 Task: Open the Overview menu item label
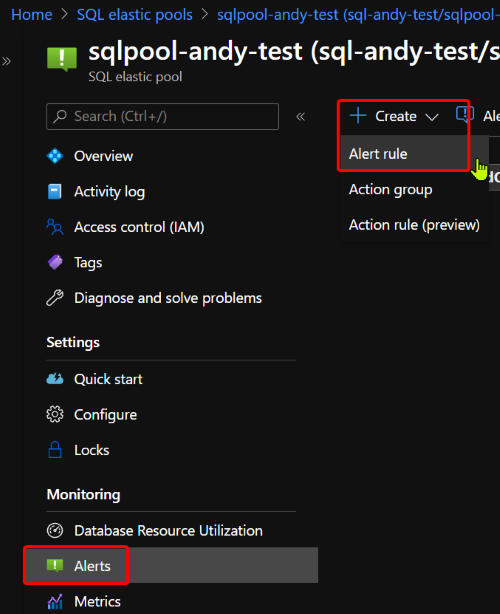pyautogui.click(x=103, y=156)
